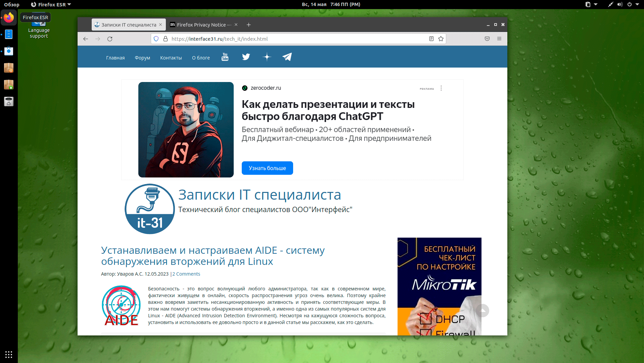
Task: Click the zerocoder.ru advertiser link
Action: coord(266,88)
